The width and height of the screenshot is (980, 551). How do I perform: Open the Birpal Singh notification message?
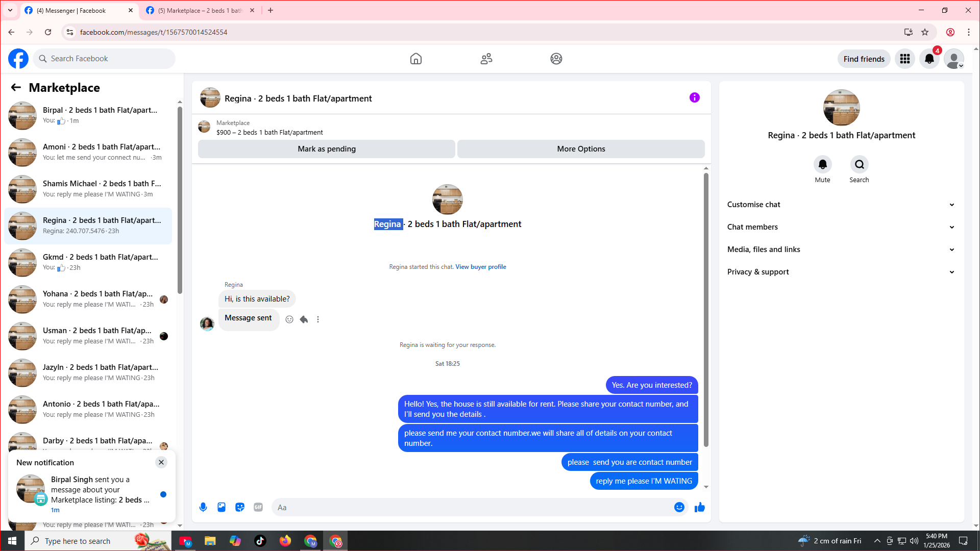click(92, 494)
